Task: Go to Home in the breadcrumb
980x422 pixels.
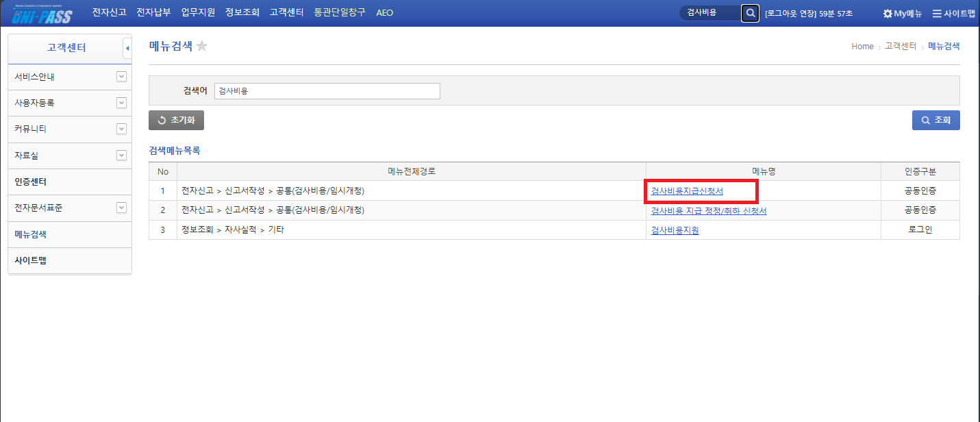Action: pyautogui.click(x=862, y=47)
